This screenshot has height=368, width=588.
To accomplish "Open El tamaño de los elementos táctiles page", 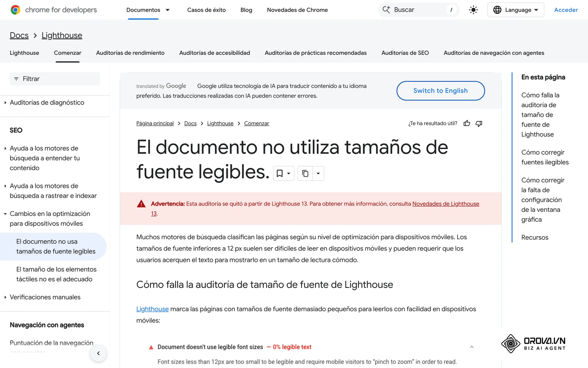I will tap(57, 274).
